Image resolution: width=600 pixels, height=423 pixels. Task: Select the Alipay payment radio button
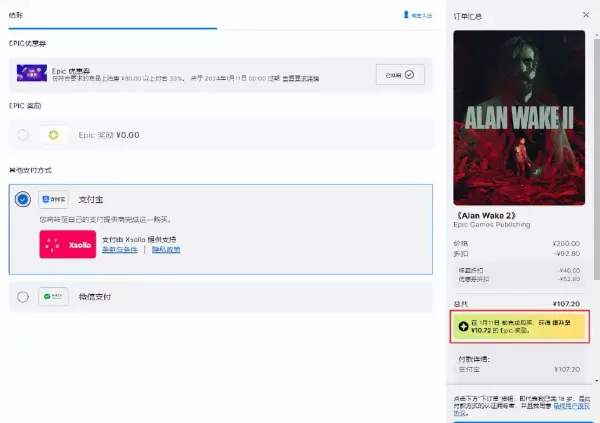pyautogui.click(x=23, y=199)
